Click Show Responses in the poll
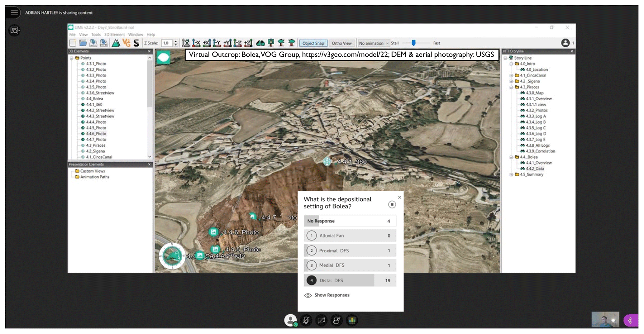Viewport: 644px width, 334px height. 332,295
